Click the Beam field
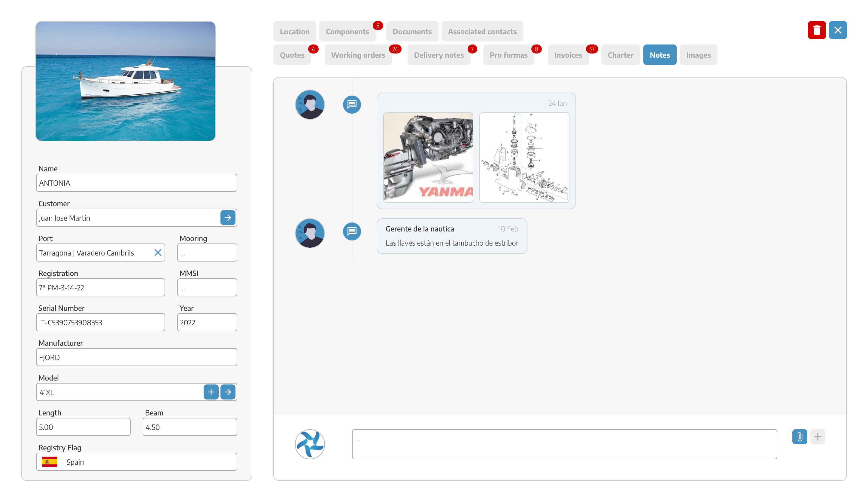This screenshot has height=502, width=868. click(x=190, y=427)
